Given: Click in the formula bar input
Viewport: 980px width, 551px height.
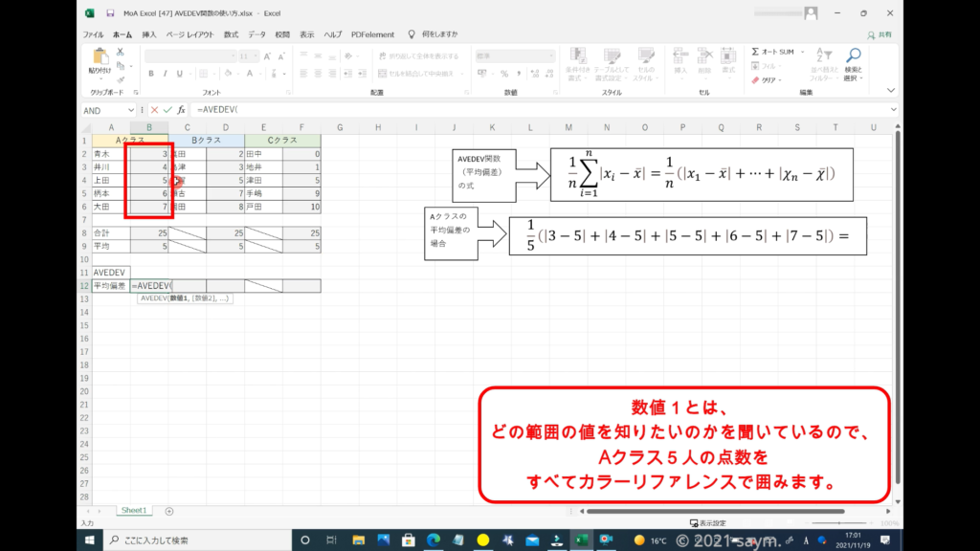Looking at the screenshot, I should pos(540,110).
